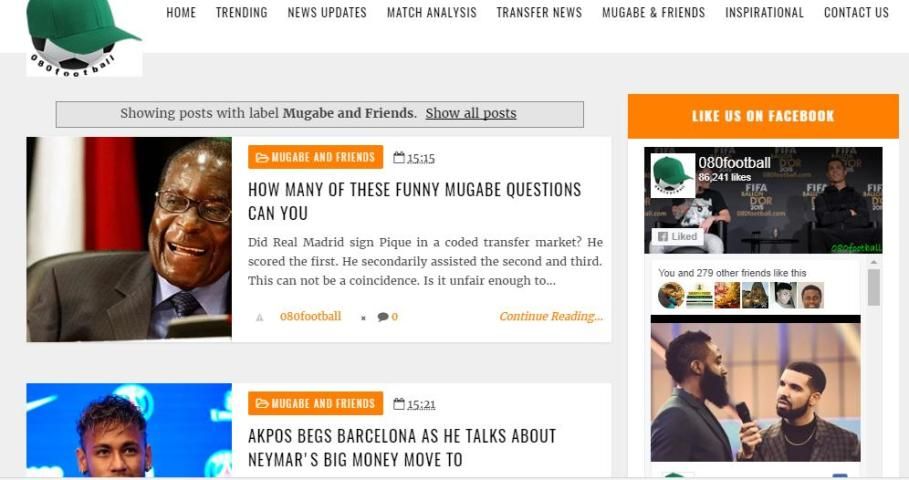Image resolution: width=909 pixels, height=480 pixels.
Task: Open the Trending menu item
Action: coord(242,12)
